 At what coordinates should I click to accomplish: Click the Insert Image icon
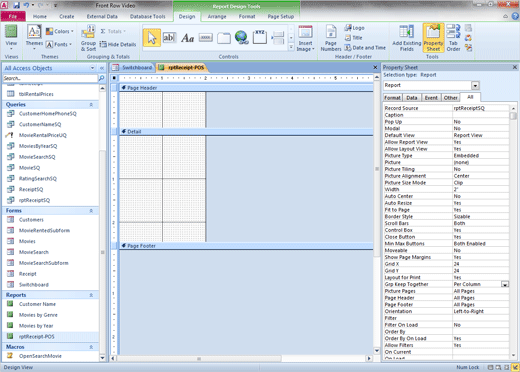point(305,39)
